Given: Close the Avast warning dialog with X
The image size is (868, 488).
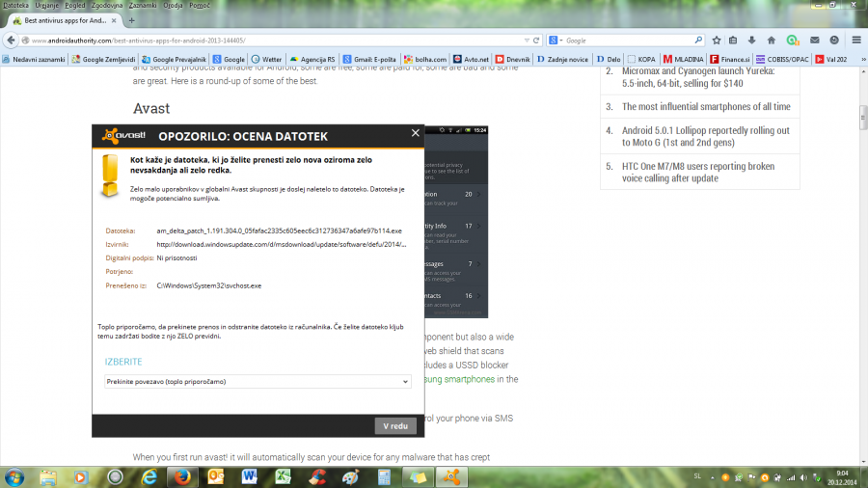Looking at the screenshot, I should coord(415,133).
